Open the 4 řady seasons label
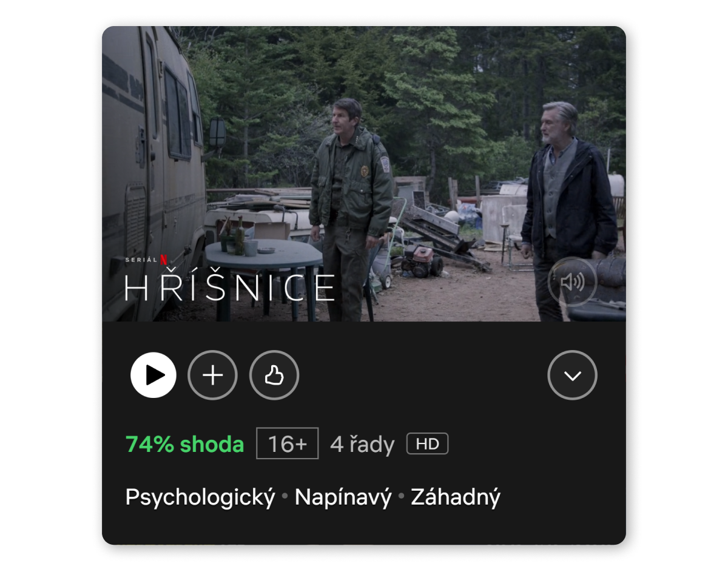Screen dimensions: 728x569 tap(362, 445)
